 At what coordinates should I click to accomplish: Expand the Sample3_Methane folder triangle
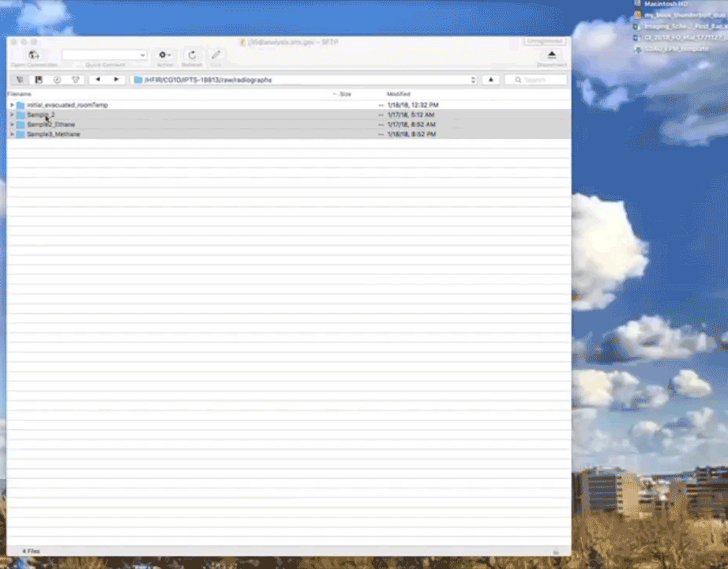coord(12,134)
